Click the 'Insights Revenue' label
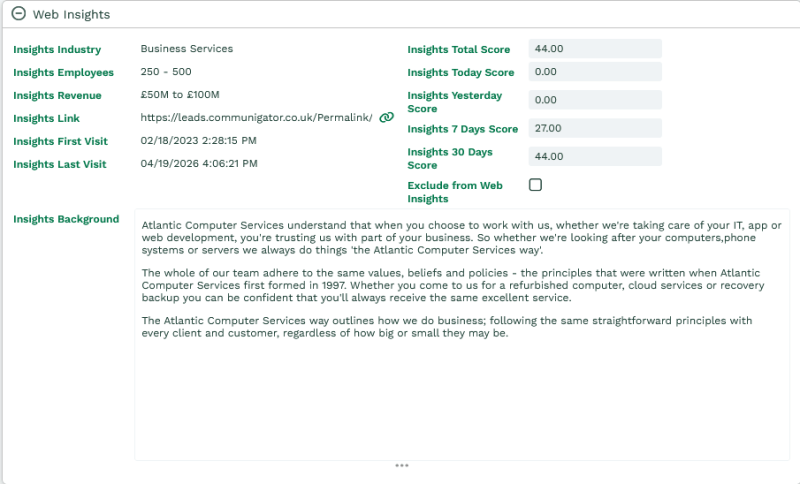The height and width of the screenshot is (484, 800). 57,95
